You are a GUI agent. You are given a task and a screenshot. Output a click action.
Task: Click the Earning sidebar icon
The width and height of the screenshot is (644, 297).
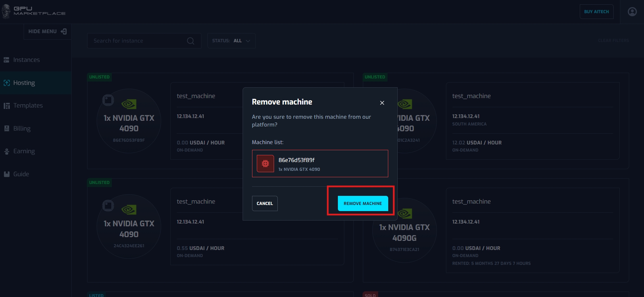click(x=6, y=151)
